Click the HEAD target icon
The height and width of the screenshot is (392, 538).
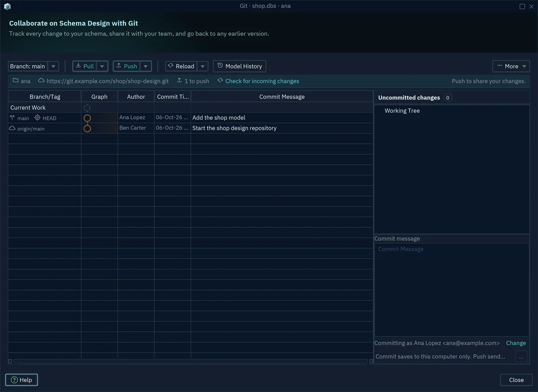click(37, 118)
